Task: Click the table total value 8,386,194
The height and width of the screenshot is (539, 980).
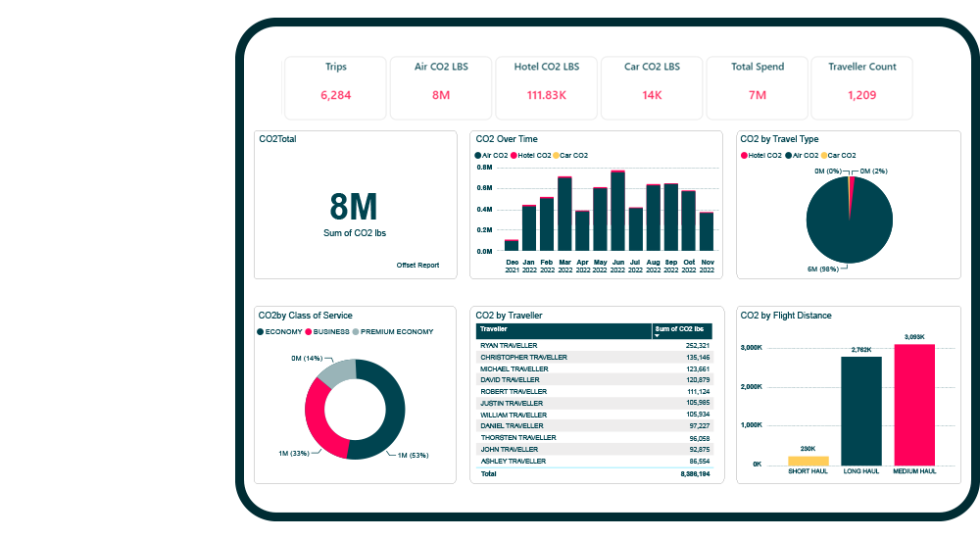Action: tap(695, 474)
